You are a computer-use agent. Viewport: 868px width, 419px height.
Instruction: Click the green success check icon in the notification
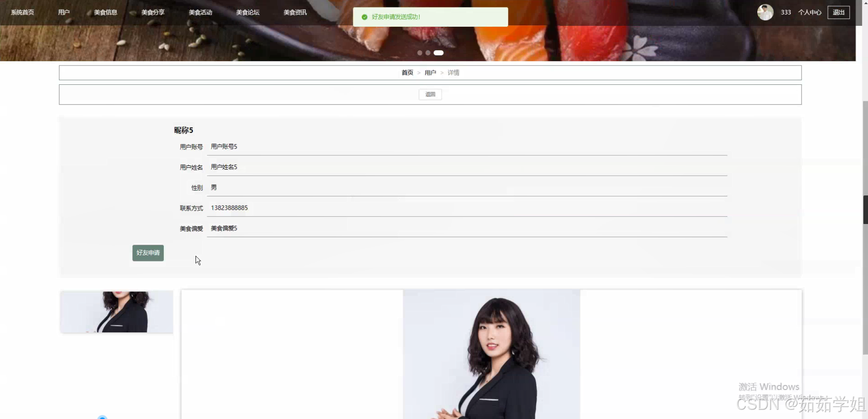coord(364,17)
